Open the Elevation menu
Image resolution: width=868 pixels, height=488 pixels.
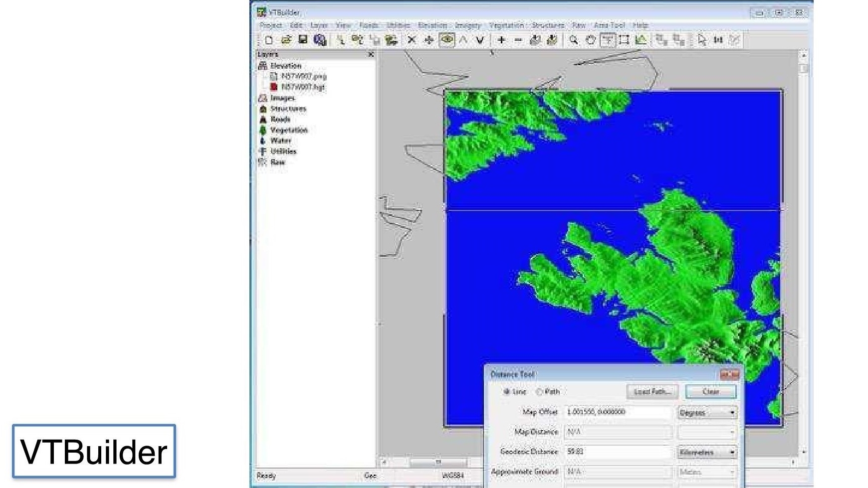pyautogui.click(x=432, y=25)
